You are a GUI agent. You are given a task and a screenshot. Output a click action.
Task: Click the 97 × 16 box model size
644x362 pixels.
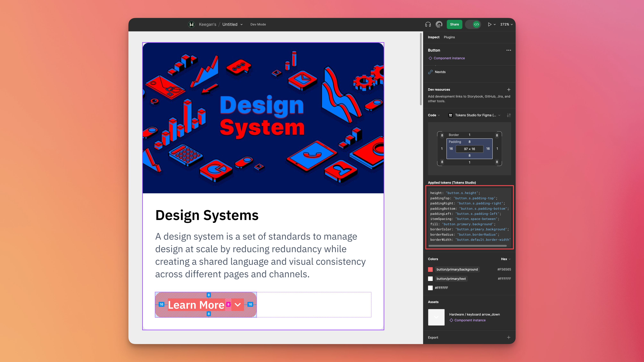click(469, 149)
